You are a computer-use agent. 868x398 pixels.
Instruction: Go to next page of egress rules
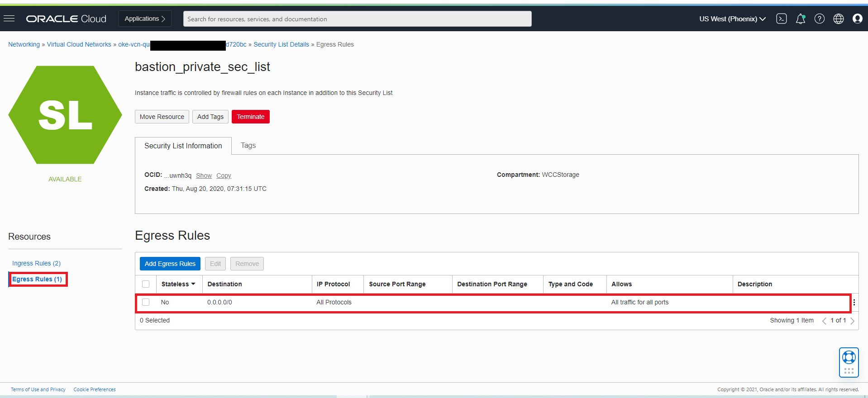pos(852,321)
